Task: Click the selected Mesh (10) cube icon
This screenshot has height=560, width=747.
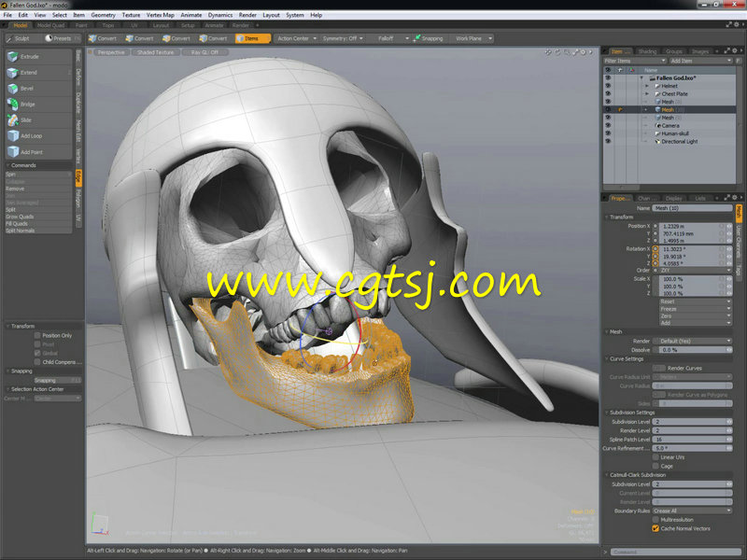Action: (x=657, y=110)
